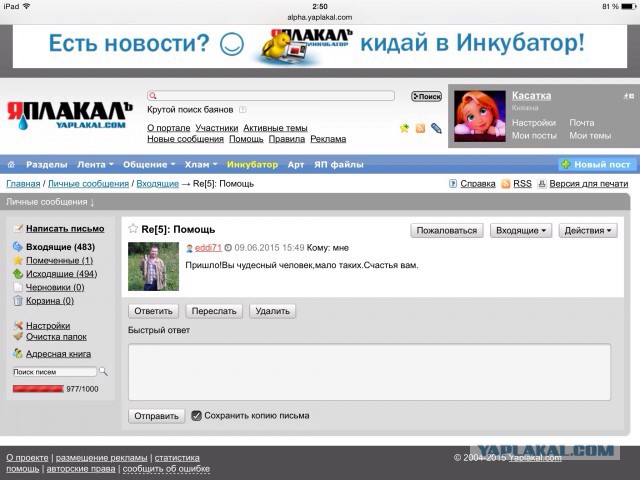Click Касатка's profile avatar
Screen dimensions: 640x480
pyautogui.click(x=480, y=116)
